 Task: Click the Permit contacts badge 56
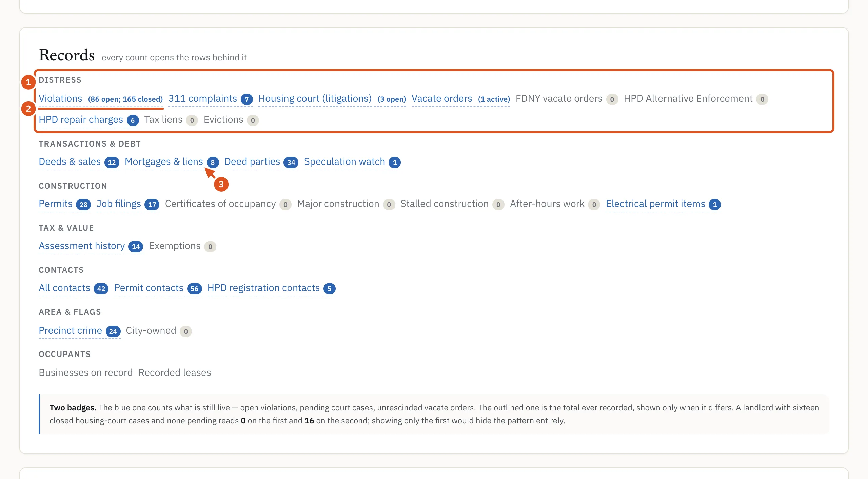(x=194, y=289)
